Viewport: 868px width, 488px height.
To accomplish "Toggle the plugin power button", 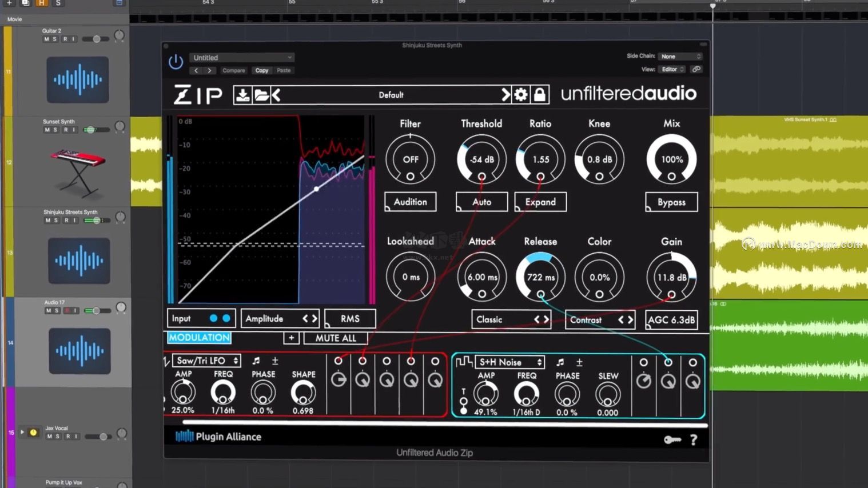I will click(175, 62).
